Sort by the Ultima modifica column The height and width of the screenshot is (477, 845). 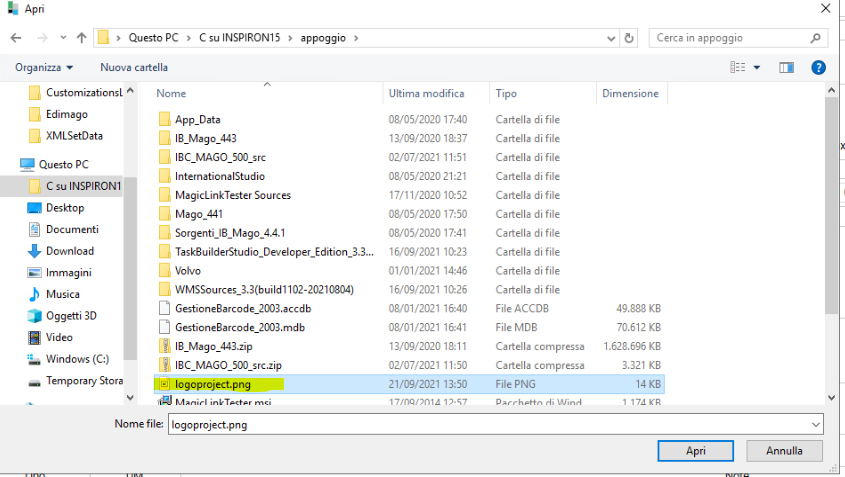click(x=427, y=93)
